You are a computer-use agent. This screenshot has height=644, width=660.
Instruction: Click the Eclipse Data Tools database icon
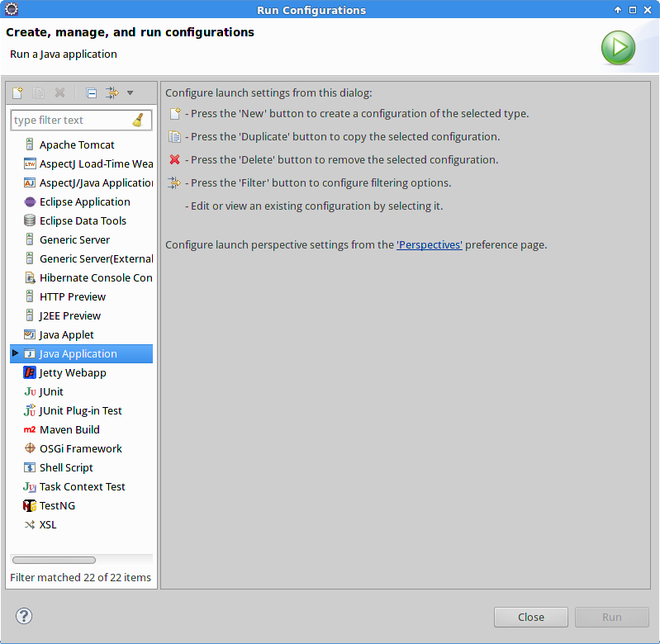point(30,220)
